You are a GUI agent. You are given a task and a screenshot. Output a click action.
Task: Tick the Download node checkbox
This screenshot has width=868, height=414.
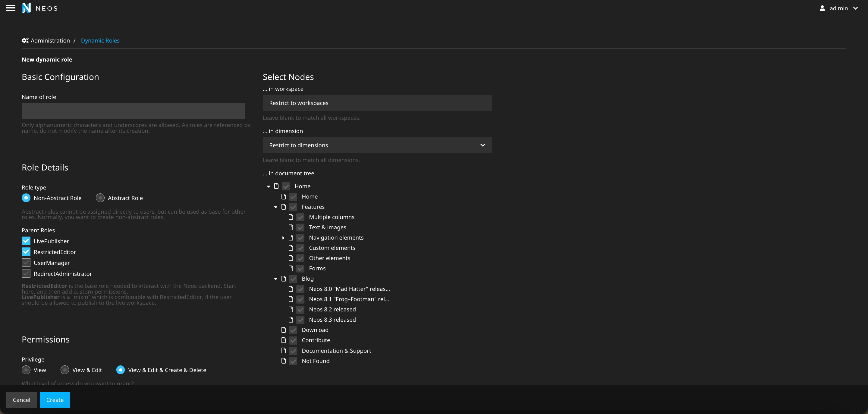point(293,330)
